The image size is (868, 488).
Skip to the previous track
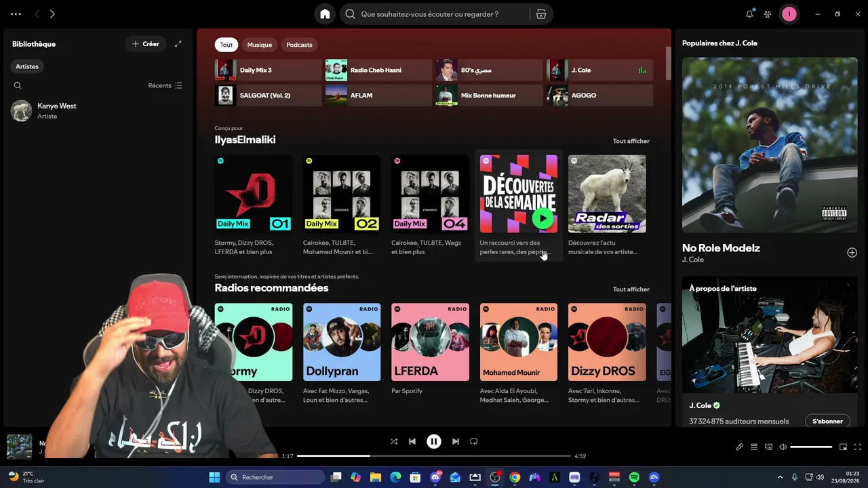(x=412, y=441)
